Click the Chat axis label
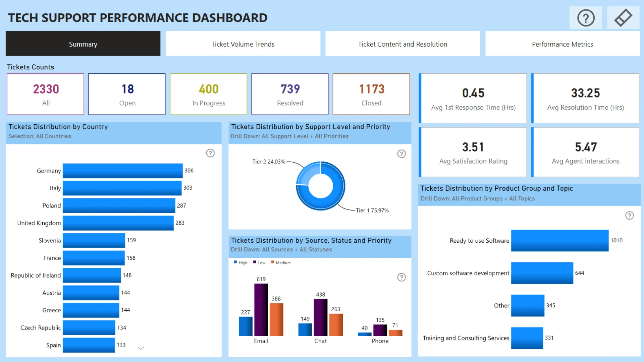This screenshot has width=644, height=362. pyautogui.click(x=321, y=341)
